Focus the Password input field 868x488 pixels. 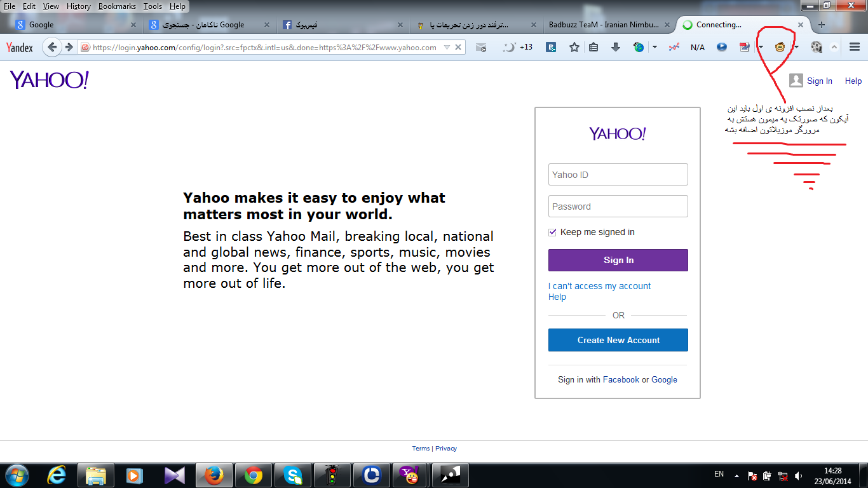click(x=618, y=207)
